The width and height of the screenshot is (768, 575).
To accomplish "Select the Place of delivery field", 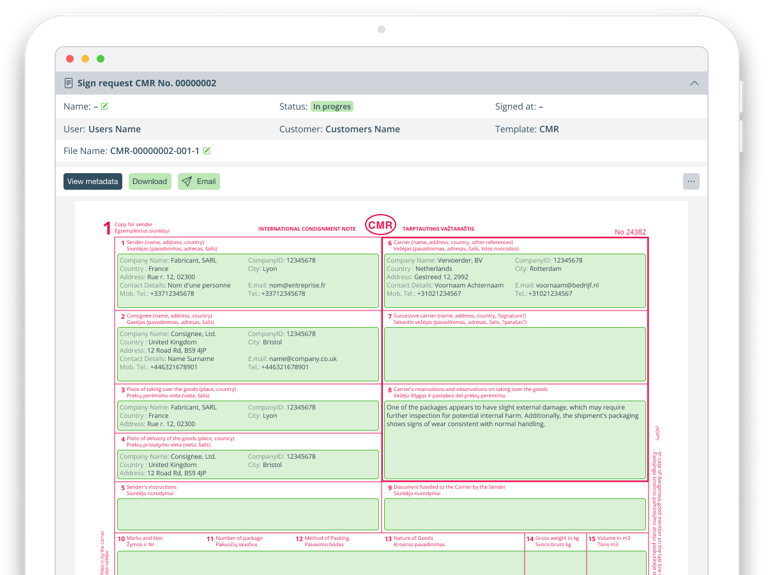I will coord(248,464).
